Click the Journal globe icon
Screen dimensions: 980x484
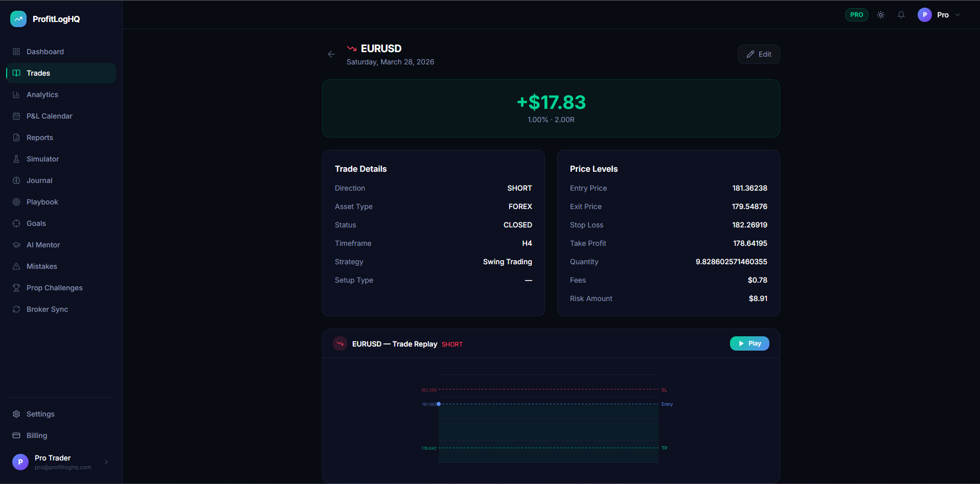(x=17, y=180)
